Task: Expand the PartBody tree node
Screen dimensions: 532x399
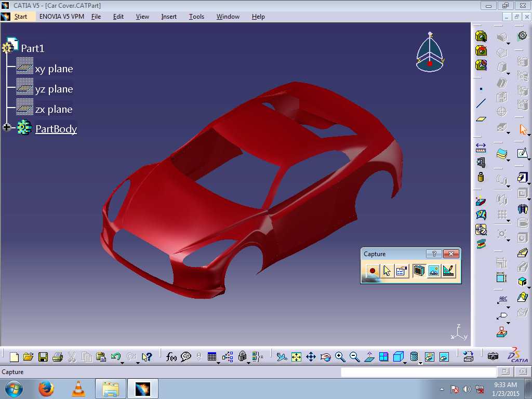Action: coord(6,128)
